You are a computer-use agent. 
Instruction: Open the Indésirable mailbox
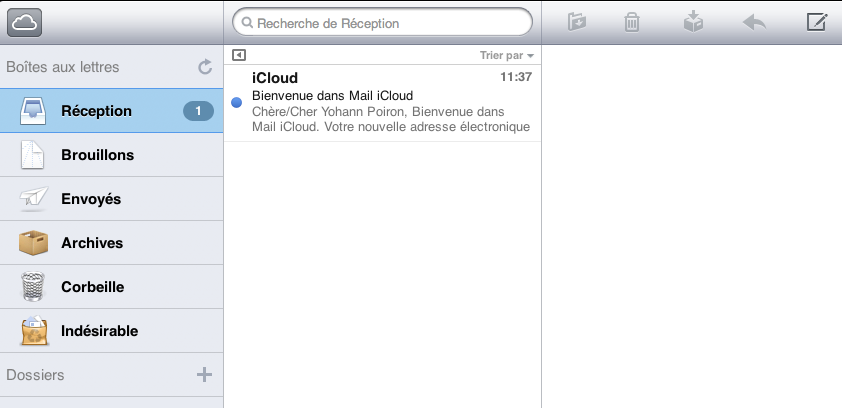click(x=99, y=331)
